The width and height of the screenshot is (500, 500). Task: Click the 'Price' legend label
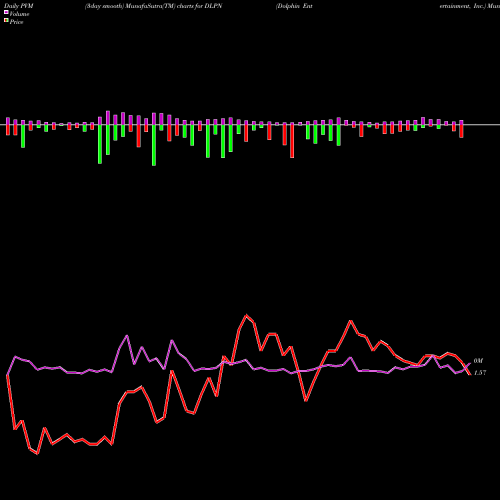point(16,22)
